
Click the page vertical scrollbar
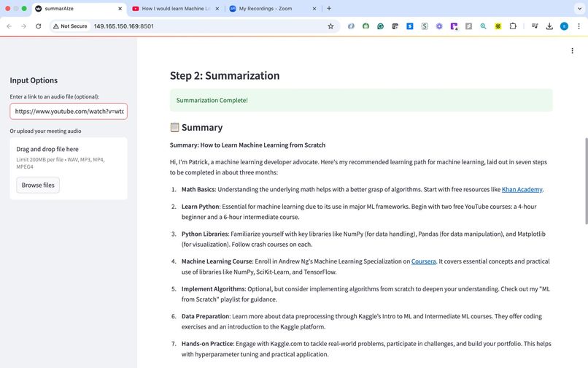click(586, 181)
